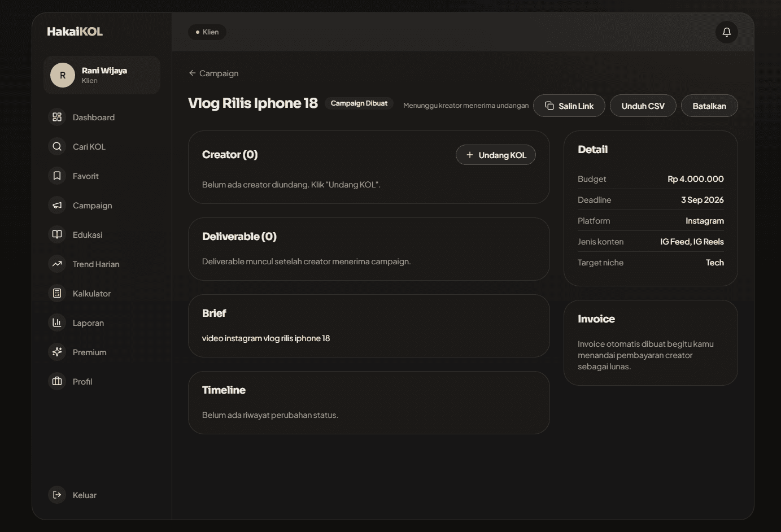This screenshot has width=781, height=532.
Task: Click the Campaign megaphone icon in sidebar
Action: [x=57, y=205]
